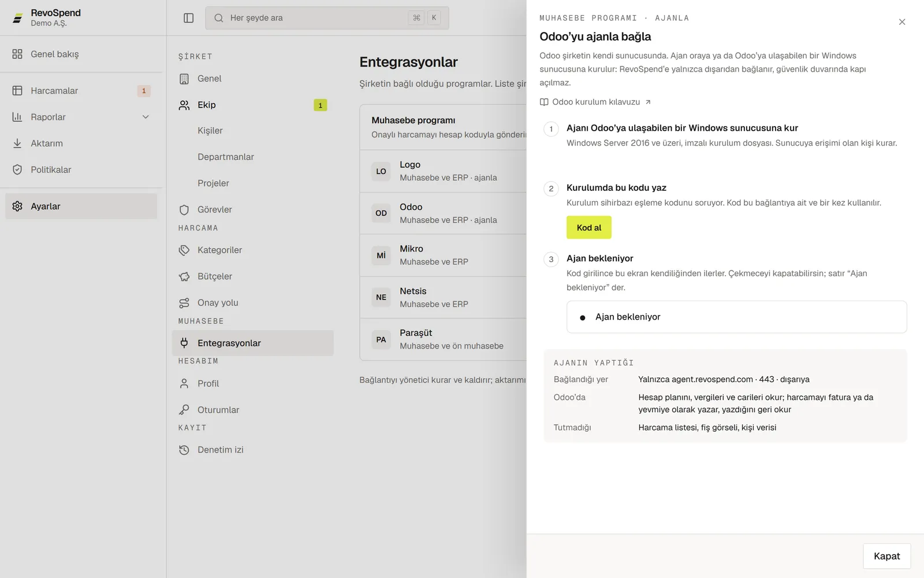Select the Paraşüt integration row
This screenshot has height=578, width=924.
(443, 339)
